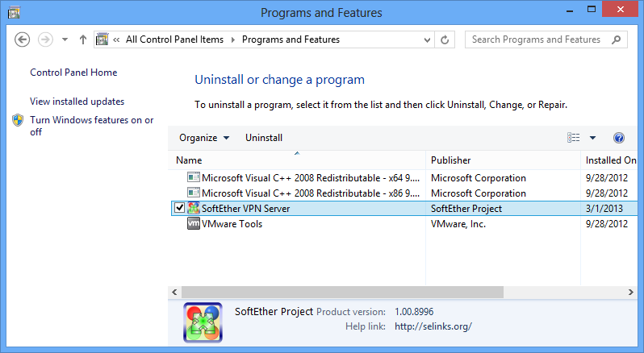
Task: Click the http://selinks.org/ help link
Action: tap(433, 326)
